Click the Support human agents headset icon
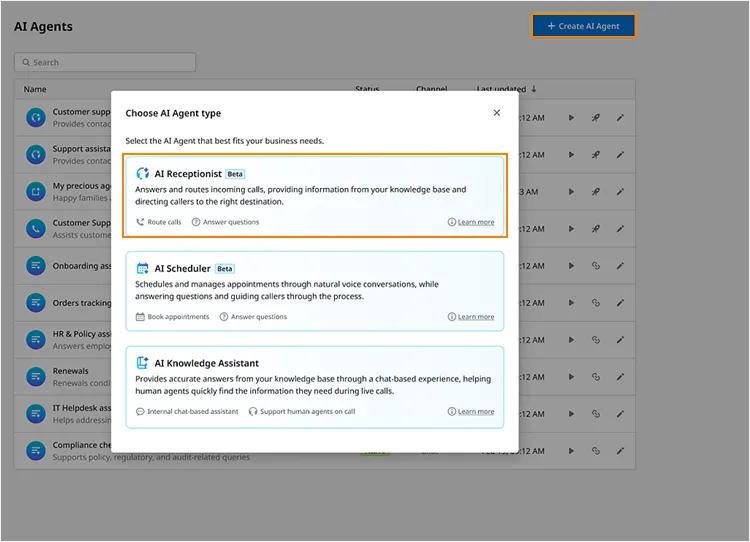The width and height of the screenshot is (750, 542). coord(253,411)
